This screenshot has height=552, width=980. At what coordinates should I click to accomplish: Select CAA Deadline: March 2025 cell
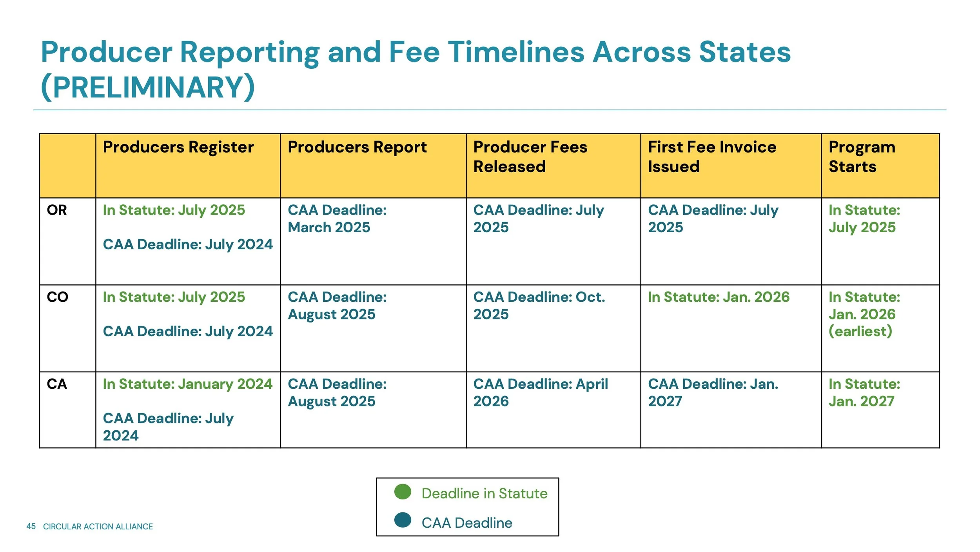pos(337,219)
